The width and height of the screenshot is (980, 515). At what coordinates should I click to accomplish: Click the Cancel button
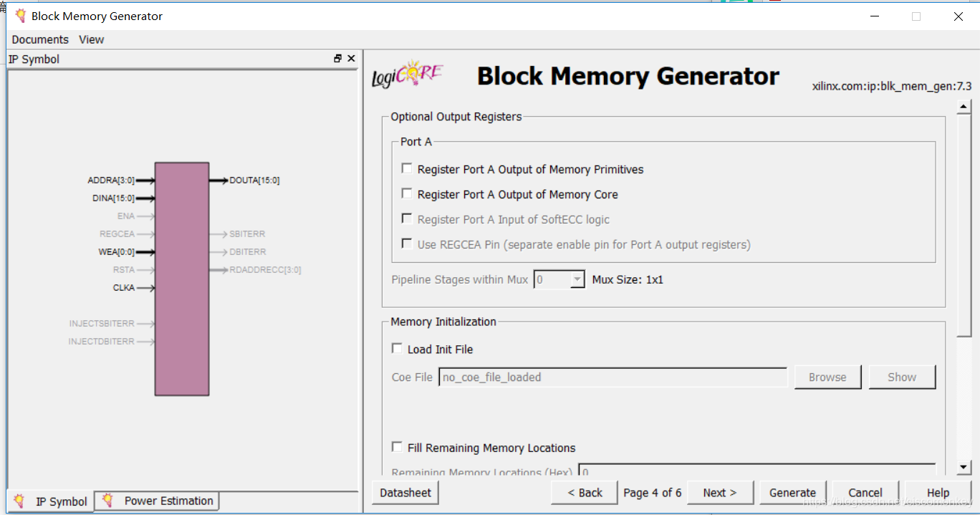[865, 493]
